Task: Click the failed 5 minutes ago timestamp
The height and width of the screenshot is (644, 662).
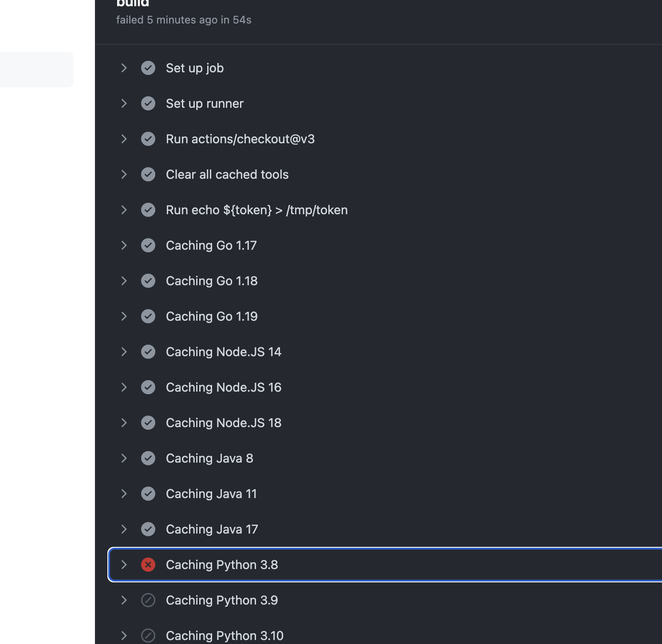Action: coord(184,20)
